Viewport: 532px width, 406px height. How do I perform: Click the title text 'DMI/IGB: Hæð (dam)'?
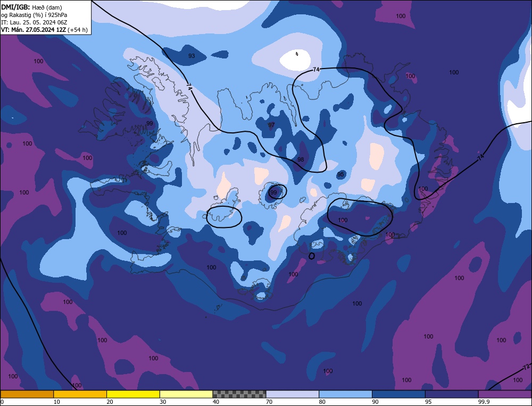pyautogui.click(x=31, y=7)
